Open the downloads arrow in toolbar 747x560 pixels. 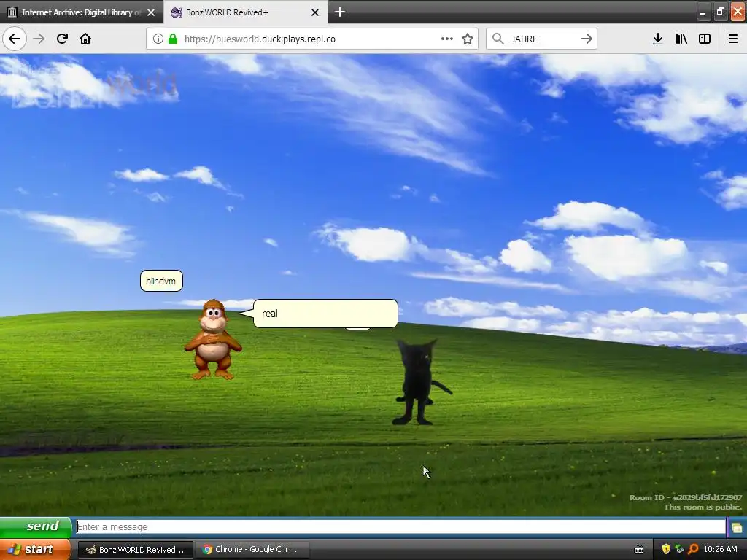tap(657, 39)
